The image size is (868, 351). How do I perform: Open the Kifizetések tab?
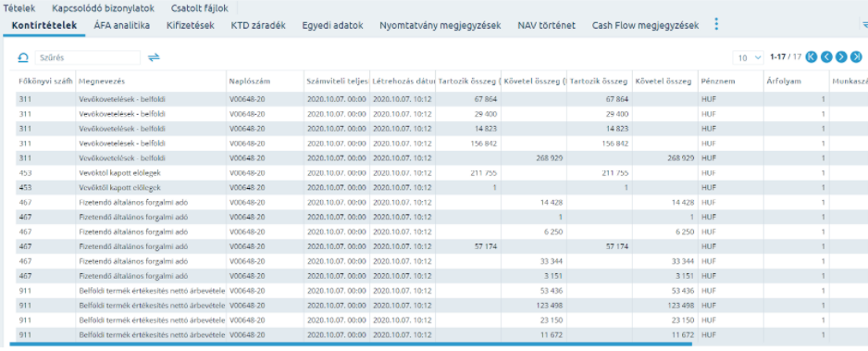pos(191,25)
